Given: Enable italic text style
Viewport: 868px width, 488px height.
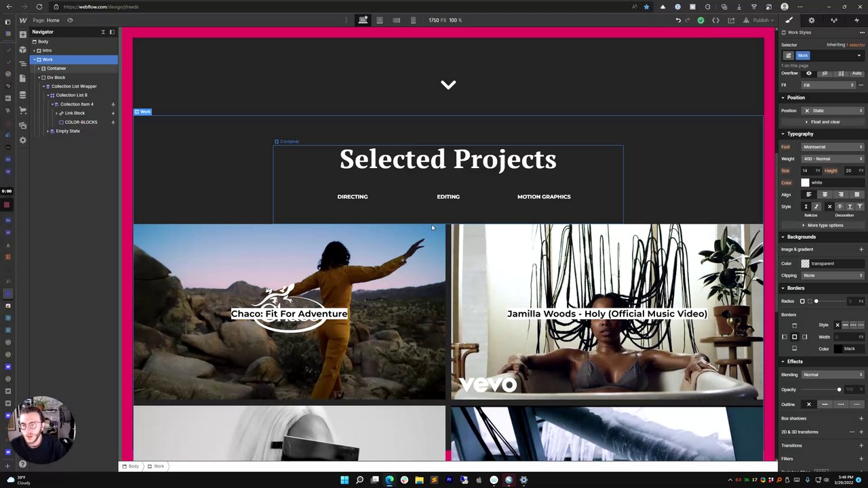Looking at the screenshot, I should [816, 207].
